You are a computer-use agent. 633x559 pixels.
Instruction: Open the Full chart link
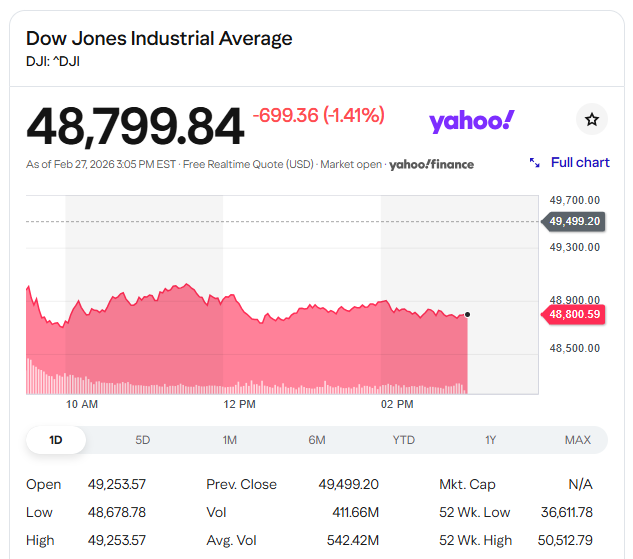click(579, 162)
